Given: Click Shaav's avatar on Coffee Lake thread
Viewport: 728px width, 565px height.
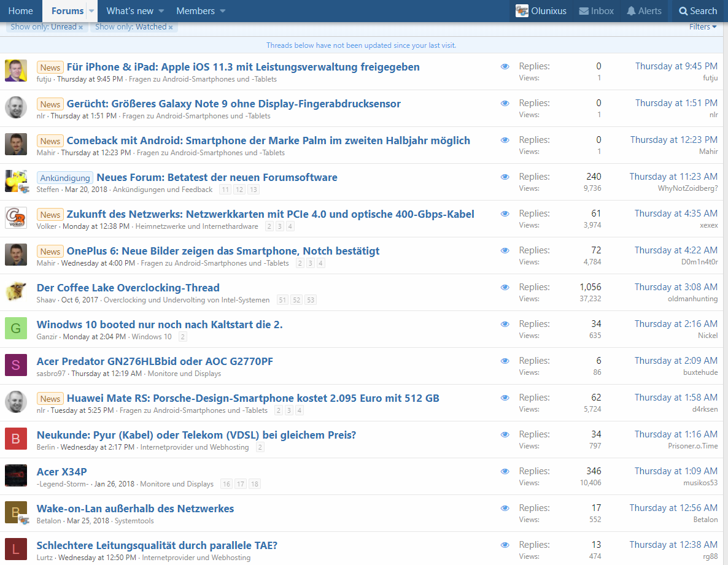Looking at the screenshot, I should click(x=16, y=291).
